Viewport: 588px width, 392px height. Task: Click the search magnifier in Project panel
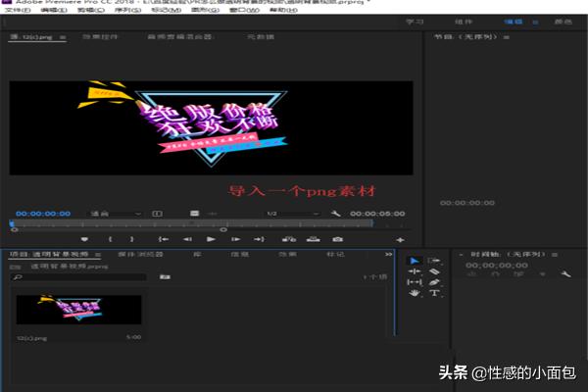18,277
